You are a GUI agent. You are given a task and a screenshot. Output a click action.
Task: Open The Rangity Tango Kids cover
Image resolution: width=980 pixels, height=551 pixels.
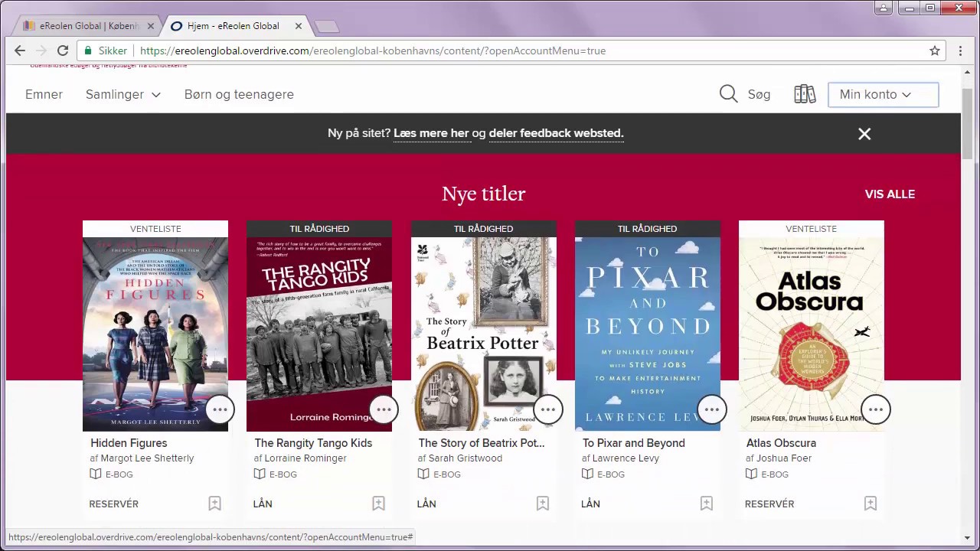(x=319, y=334)
